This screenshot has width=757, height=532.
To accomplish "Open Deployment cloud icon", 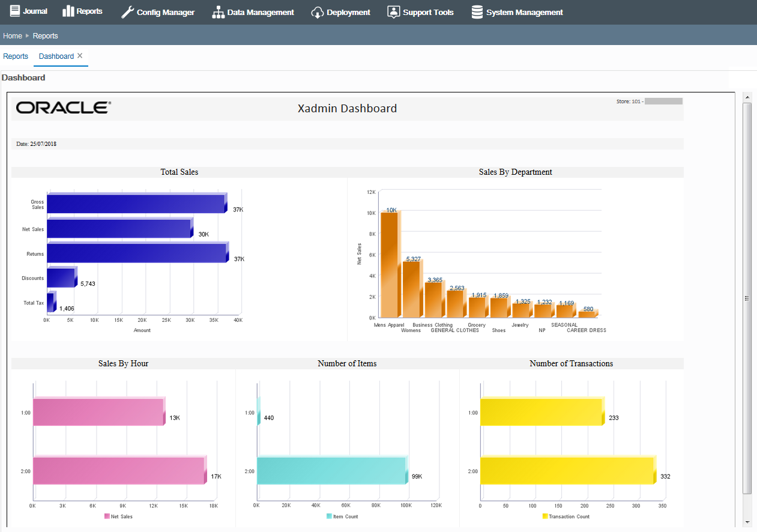I will click(316, 11).
